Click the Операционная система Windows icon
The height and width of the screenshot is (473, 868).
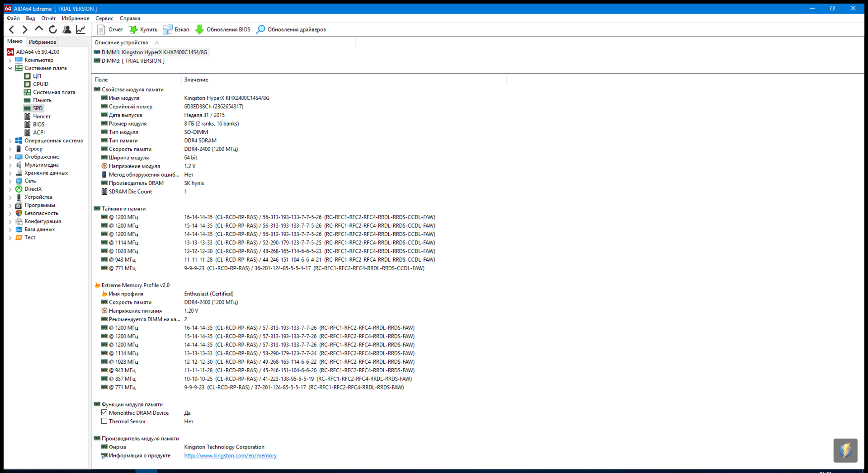tap(19, 141)
